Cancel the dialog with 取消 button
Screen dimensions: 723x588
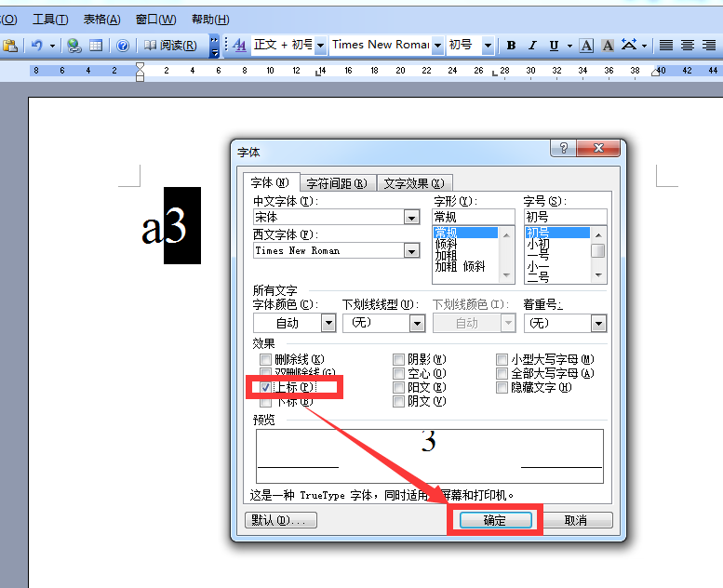(576, 520)
